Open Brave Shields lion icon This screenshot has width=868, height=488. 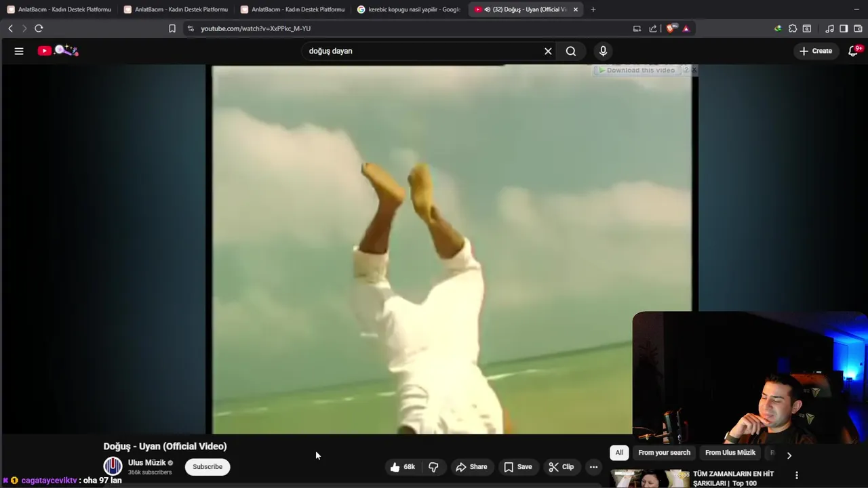[x=671, y=28]
